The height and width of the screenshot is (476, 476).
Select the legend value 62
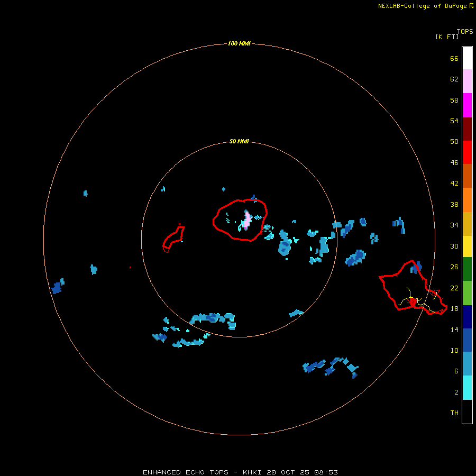pos(454,79)
